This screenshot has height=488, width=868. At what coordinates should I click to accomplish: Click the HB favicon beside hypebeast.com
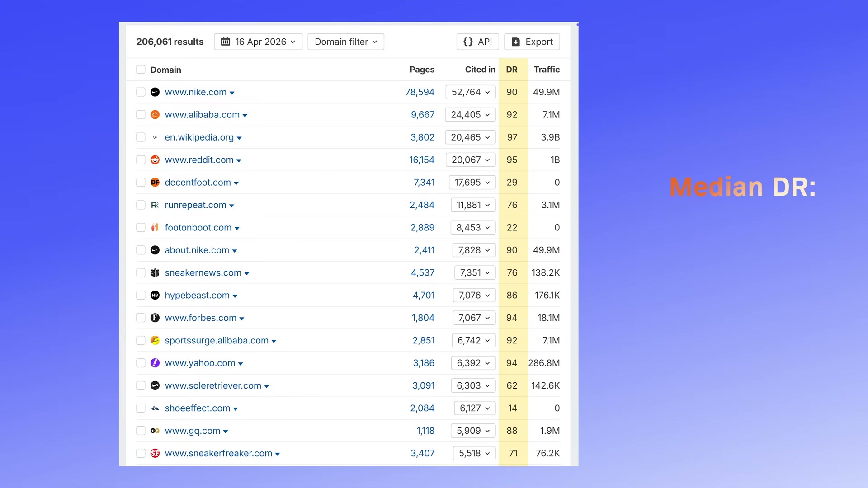(155, 296)
